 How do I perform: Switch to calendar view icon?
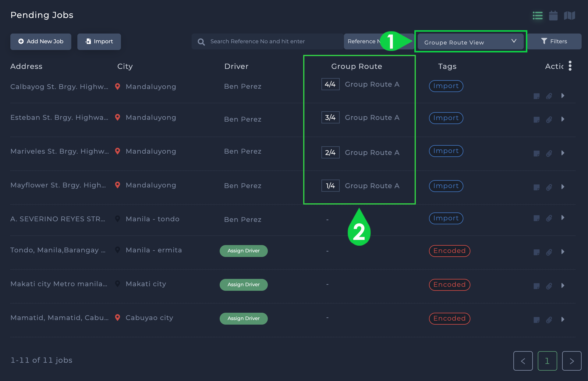[x=553, y=16]
